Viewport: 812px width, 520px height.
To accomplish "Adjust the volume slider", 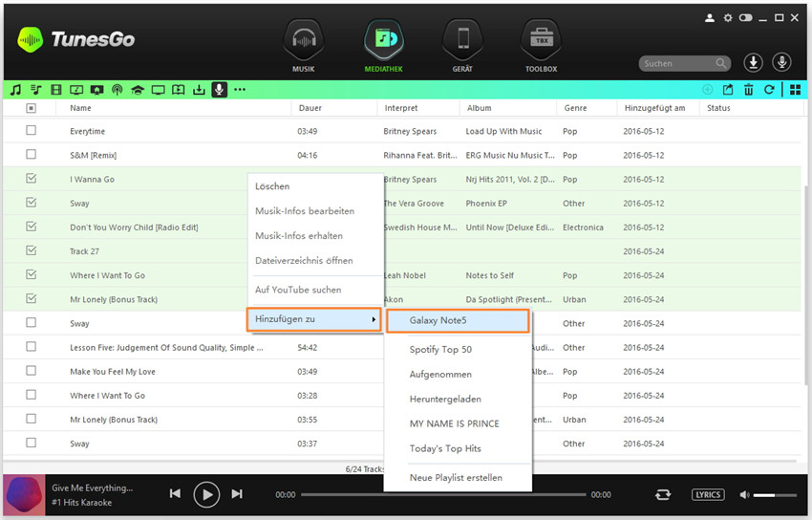I will [x=775, y=495].
